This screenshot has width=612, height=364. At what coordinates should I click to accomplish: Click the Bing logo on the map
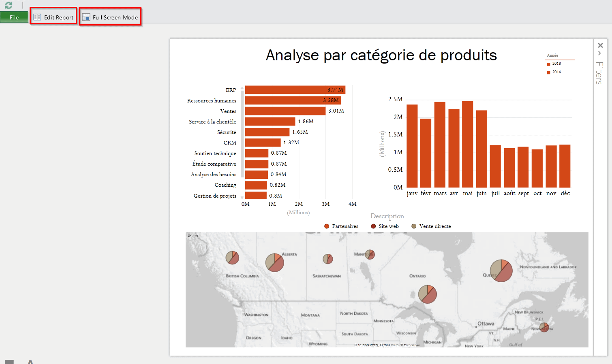click(x=193, y=235)
